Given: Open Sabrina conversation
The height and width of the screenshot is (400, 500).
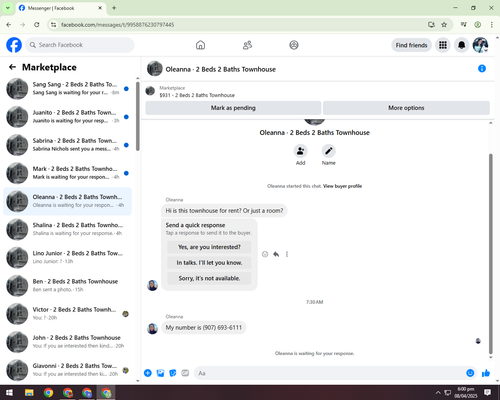Looking at the screenshot, I should (67, 145).
